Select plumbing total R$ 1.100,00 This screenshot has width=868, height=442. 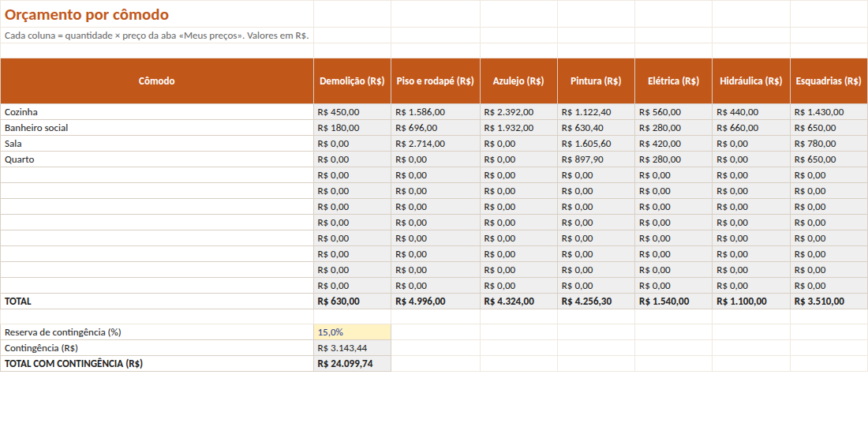pos(751,302)
